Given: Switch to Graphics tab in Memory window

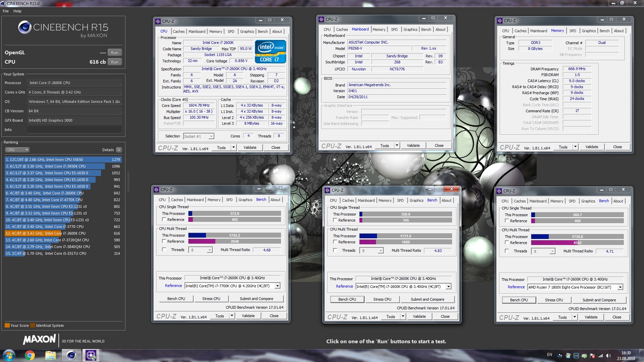Looking at the screenshot, I should (589, 31).
